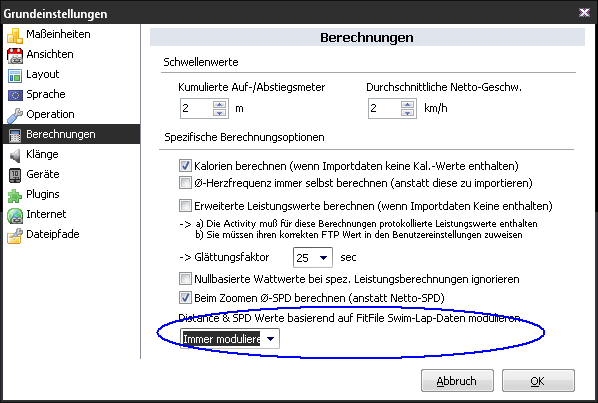The width and height of the screenshot is (598, 403).
Task: Decrease the Durchschnittliche Netto-Geschw. value
Action: click(x=407, y=113)
